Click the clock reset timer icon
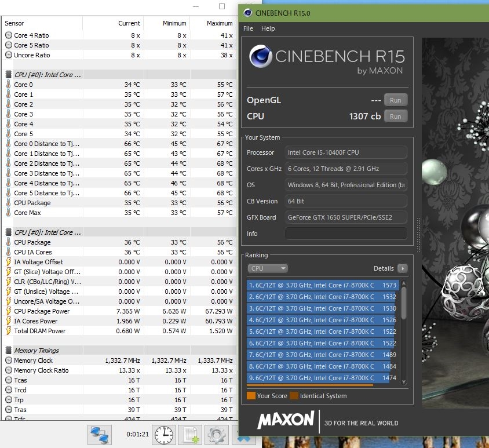Image resolution: width=489 pixels, height=448 pixels. (165, 434)
